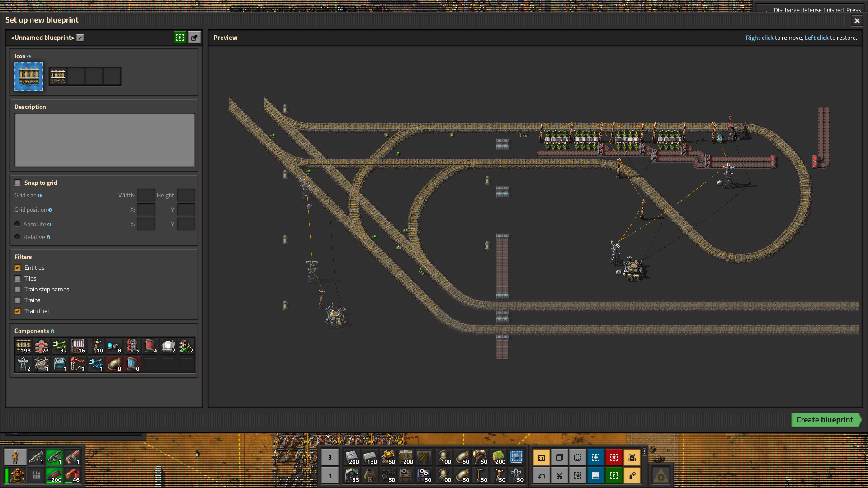Viewport: 868px width, 488px height.
Task: Select shotgun shells ammo slot showing 46
Action: [x=72, y=476]
